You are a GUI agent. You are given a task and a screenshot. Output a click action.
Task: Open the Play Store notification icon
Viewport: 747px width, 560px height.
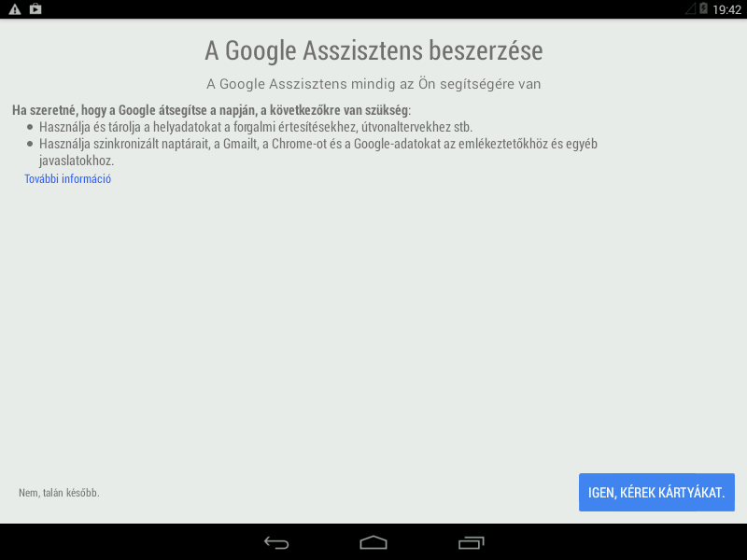point(35,8)
